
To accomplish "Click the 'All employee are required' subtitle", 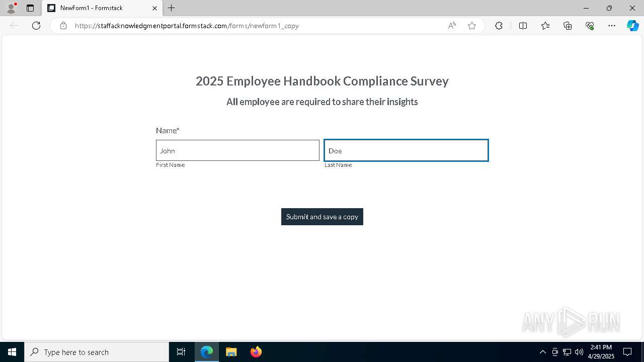I will (322, 102).
